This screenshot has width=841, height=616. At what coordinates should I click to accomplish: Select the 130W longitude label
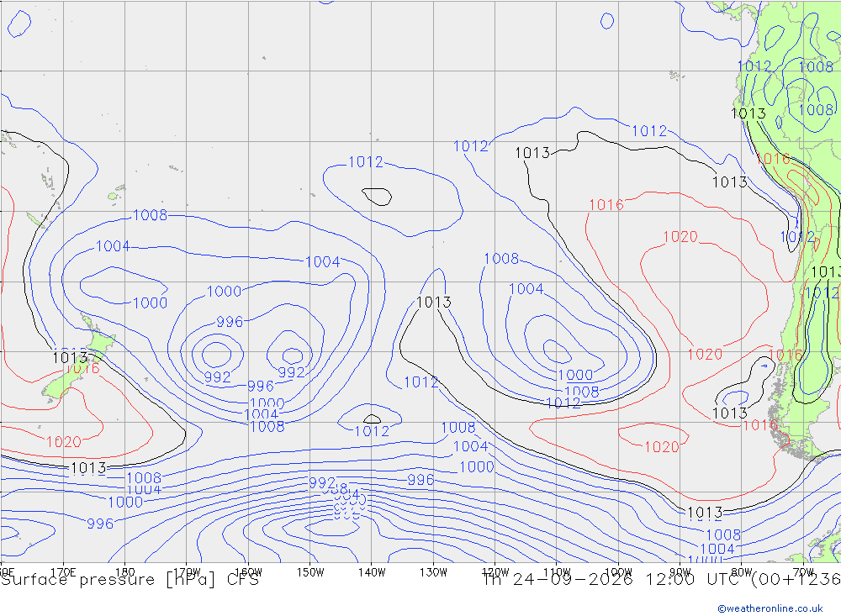[433, 572]
